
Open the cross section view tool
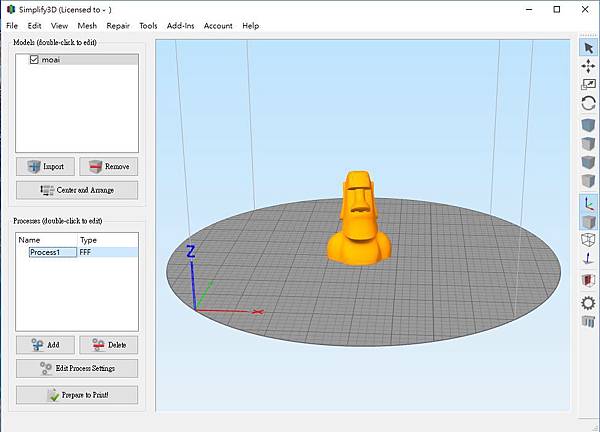pos(588,282)
